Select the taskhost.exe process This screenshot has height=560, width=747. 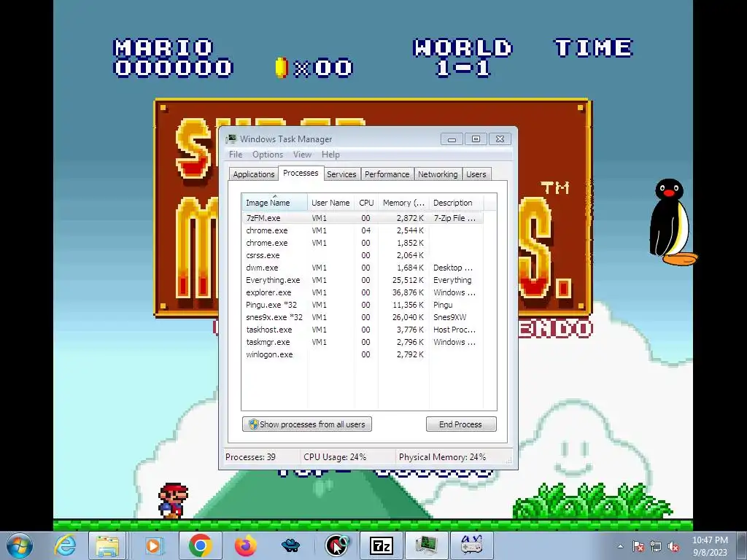[x=362, y=330]
